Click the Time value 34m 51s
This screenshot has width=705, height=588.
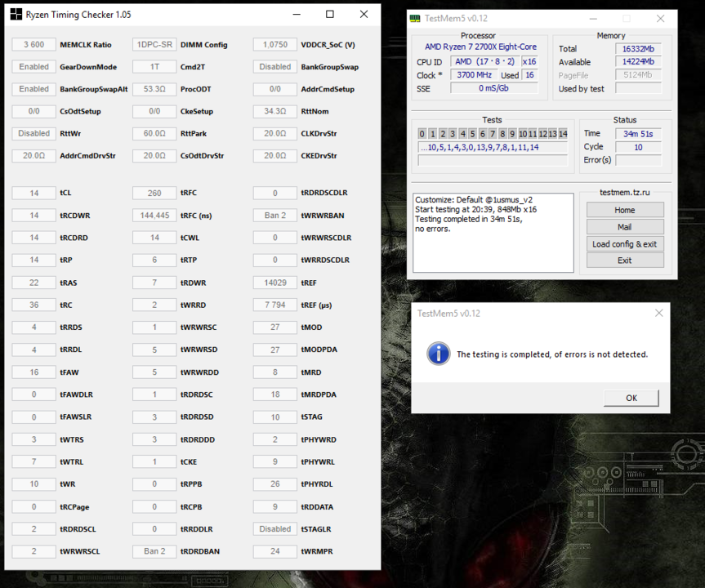[638, 133]
